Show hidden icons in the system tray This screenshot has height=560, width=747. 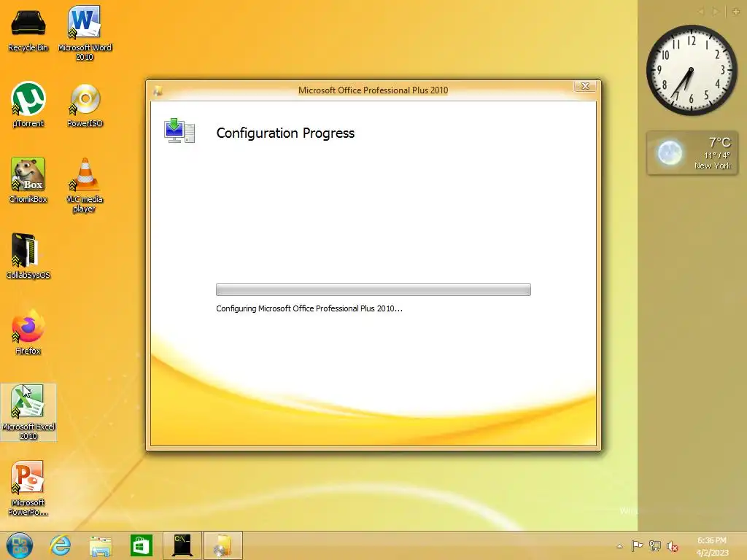click(x=619, y=546)
